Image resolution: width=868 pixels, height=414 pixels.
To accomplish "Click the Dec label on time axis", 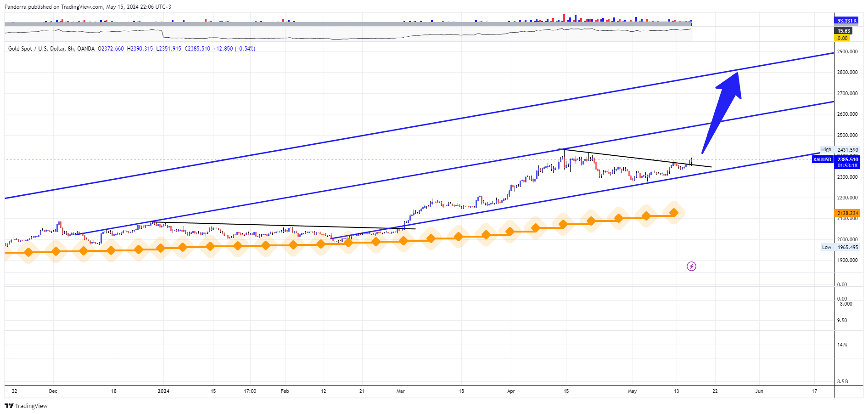I will click(x=53, y=391).
